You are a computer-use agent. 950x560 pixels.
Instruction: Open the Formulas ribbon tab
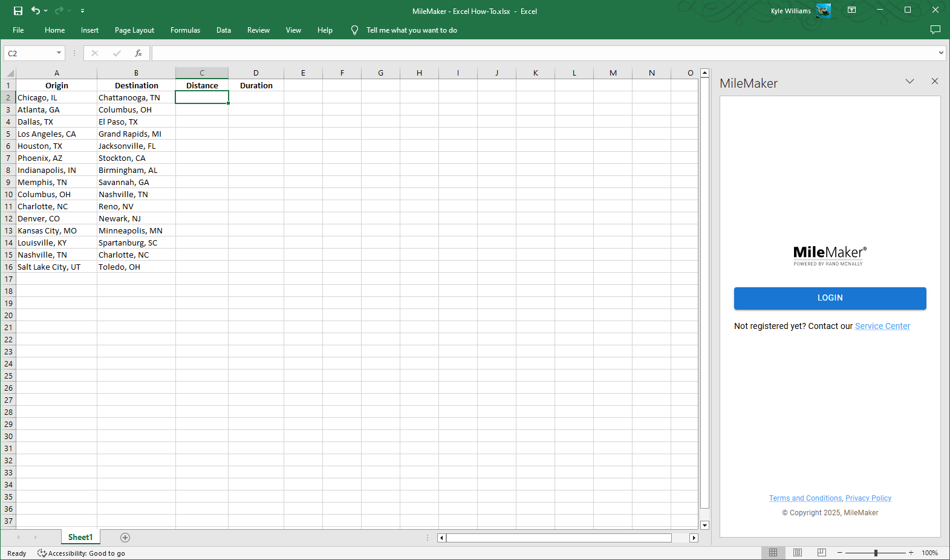click(185, 30)
